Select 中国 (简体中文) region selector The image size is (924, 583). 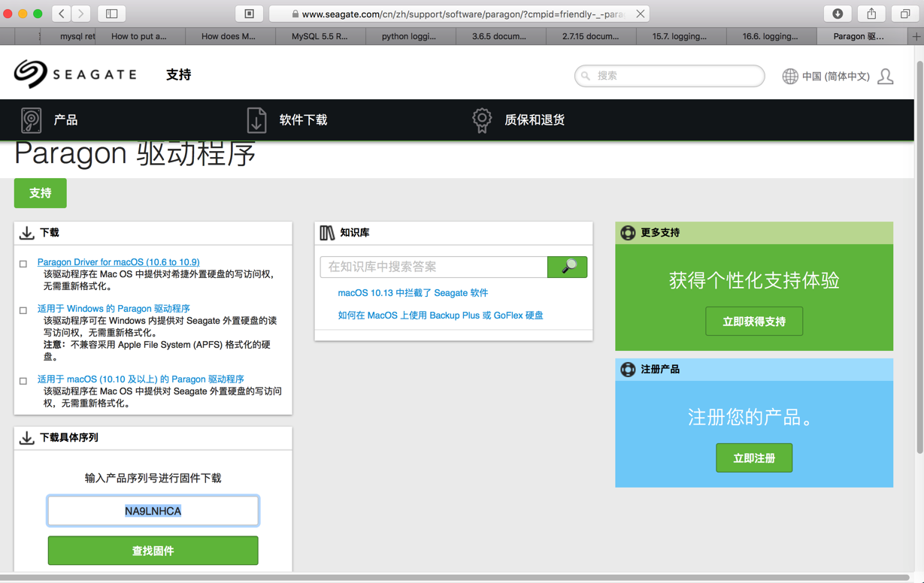(835, 76)
